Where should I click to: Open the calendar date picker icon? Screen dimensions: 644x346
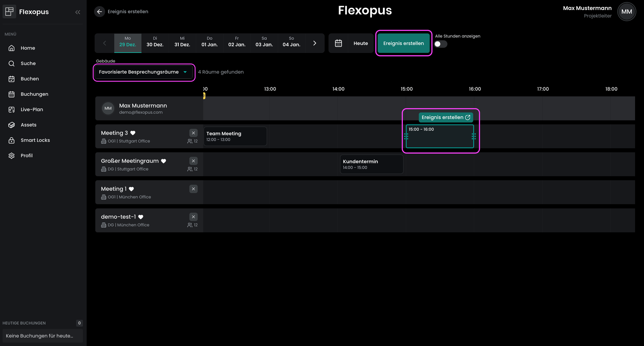[x=338, y=43]
